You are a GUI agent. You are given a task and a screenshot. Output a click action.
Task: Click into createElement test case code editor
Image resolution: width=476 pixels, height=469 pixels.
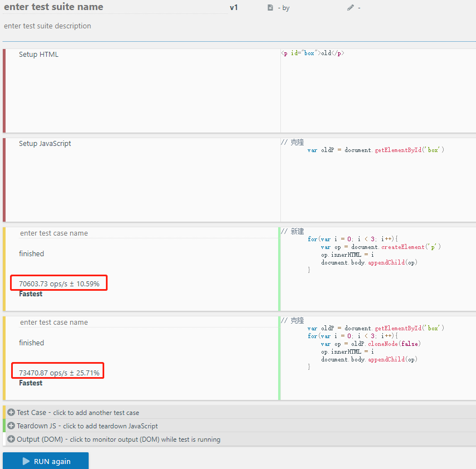point(378,269)
